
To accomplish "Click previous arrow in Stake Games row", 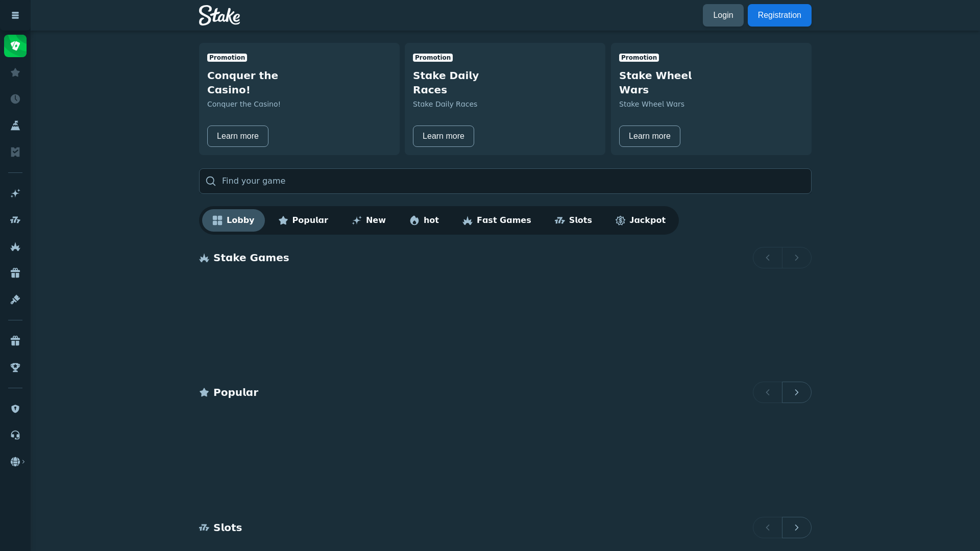I will [x=768, y=258].
